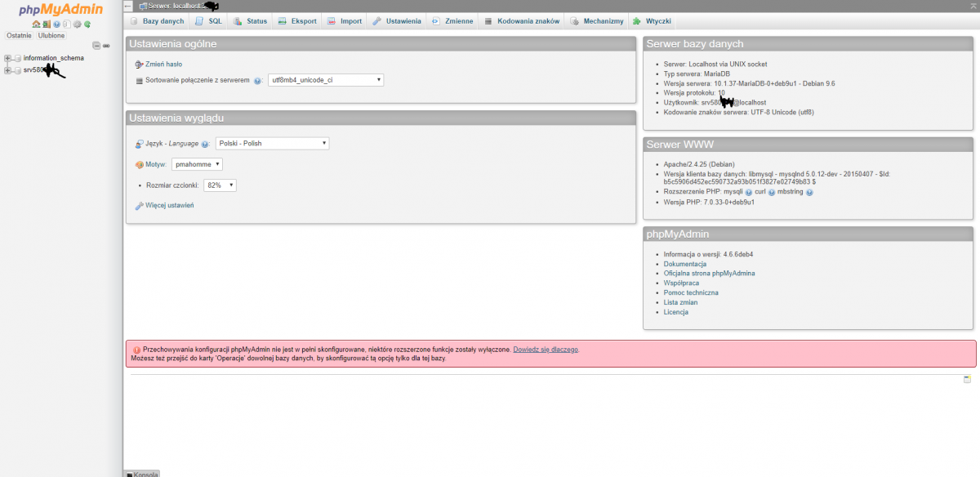The width and height of the screenshot is (980, 477).
Task: Click the Współpraca link
Action: coord(681,283)
